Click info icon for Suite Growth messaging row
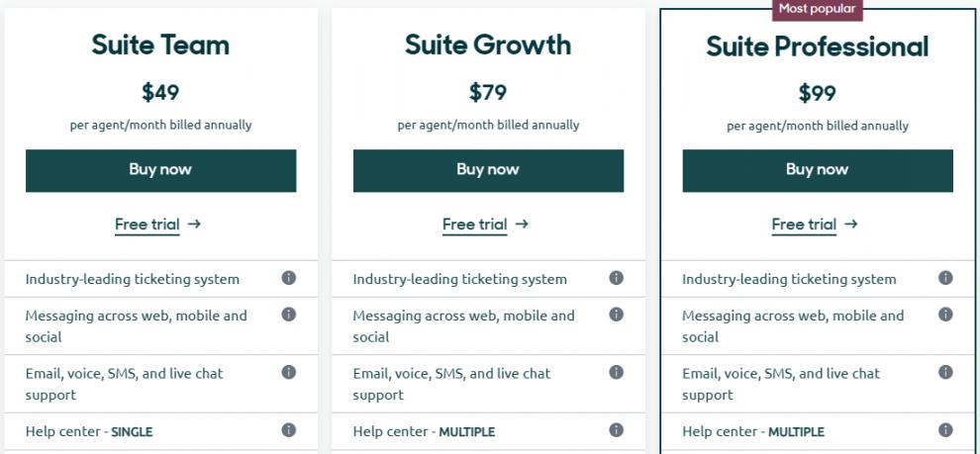The height and width of the screenshot is (454, 980). pyautogui.click(x=616, y=315)
